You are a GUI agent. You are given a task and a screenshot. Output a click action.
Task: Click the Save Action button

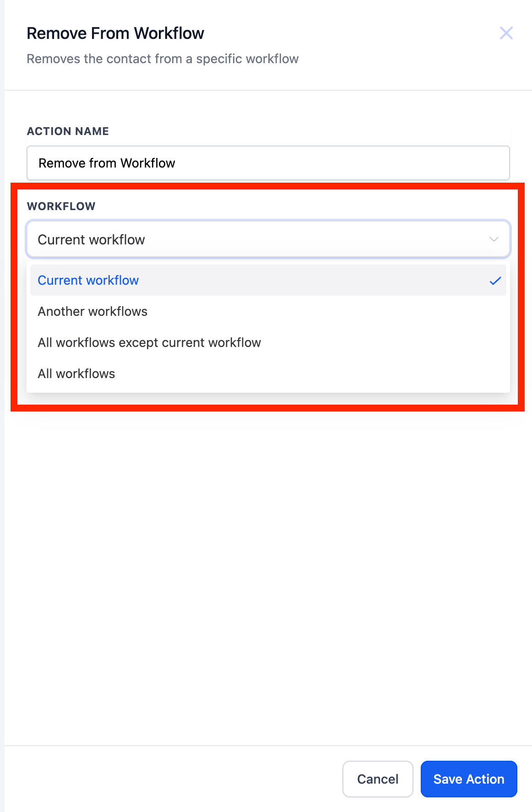469,779
